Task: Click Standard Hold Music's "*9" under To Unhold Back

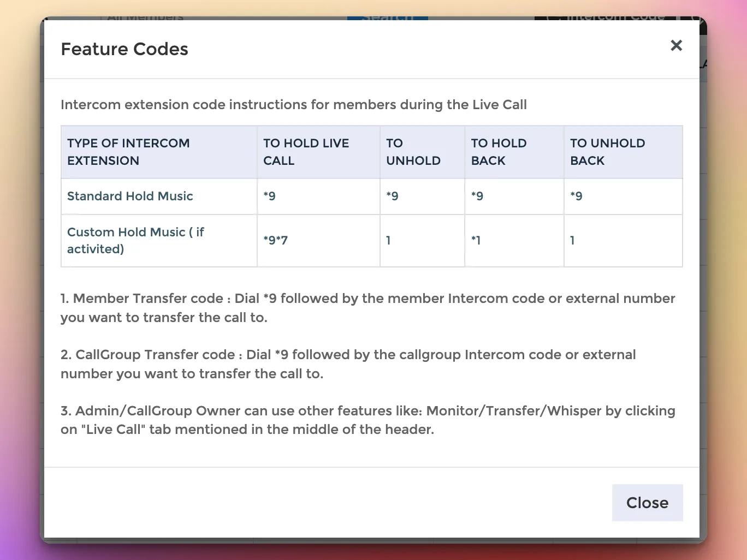Action: tap(576, 196)
